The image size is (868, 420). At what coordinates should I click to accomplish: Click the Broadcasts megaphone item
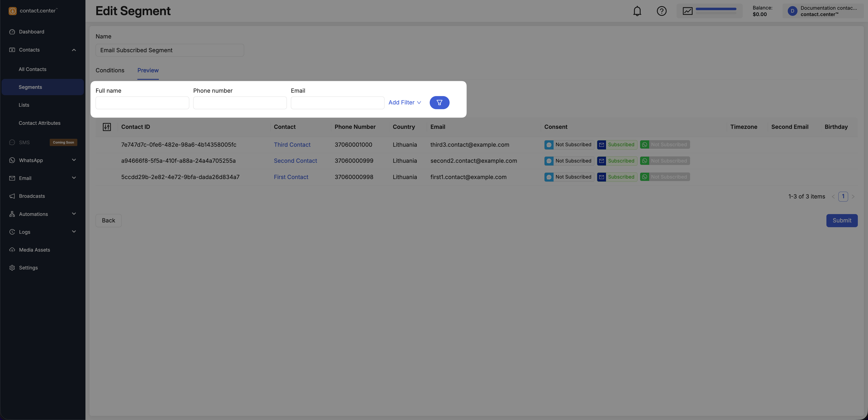(x=32, y=196)
